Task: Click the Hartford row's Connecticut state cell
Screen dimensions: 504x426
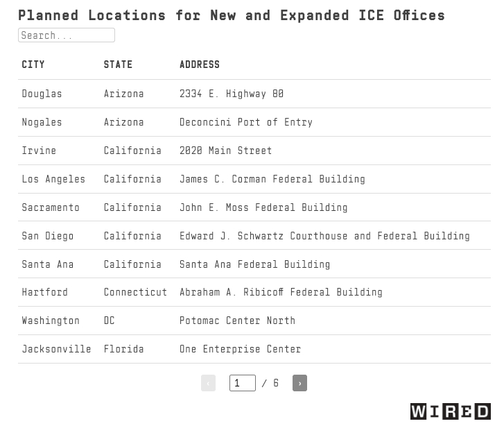Action: pos(135,293)
